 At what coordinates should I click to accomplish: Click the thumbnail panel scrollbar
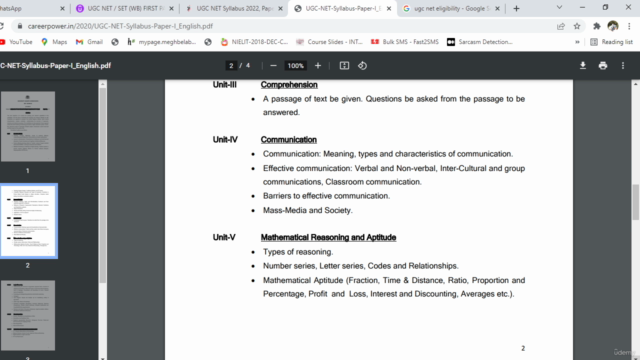[102, 186]
